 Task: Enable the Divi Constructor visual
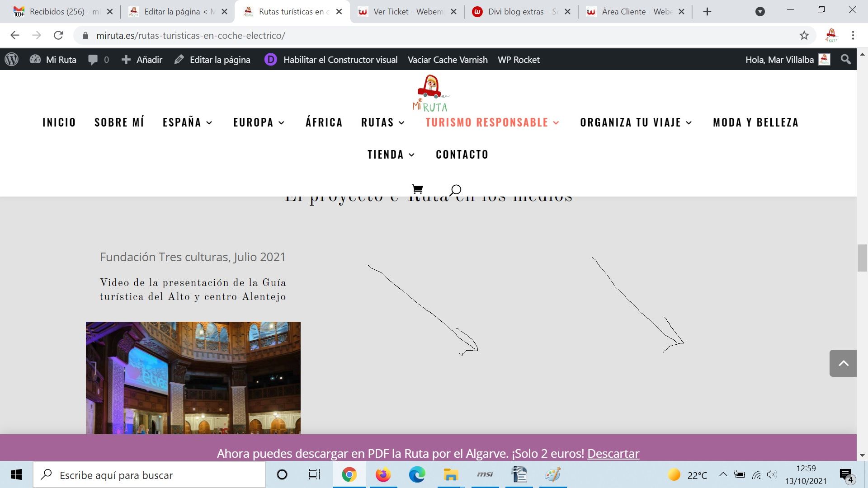tap(331, 60)
